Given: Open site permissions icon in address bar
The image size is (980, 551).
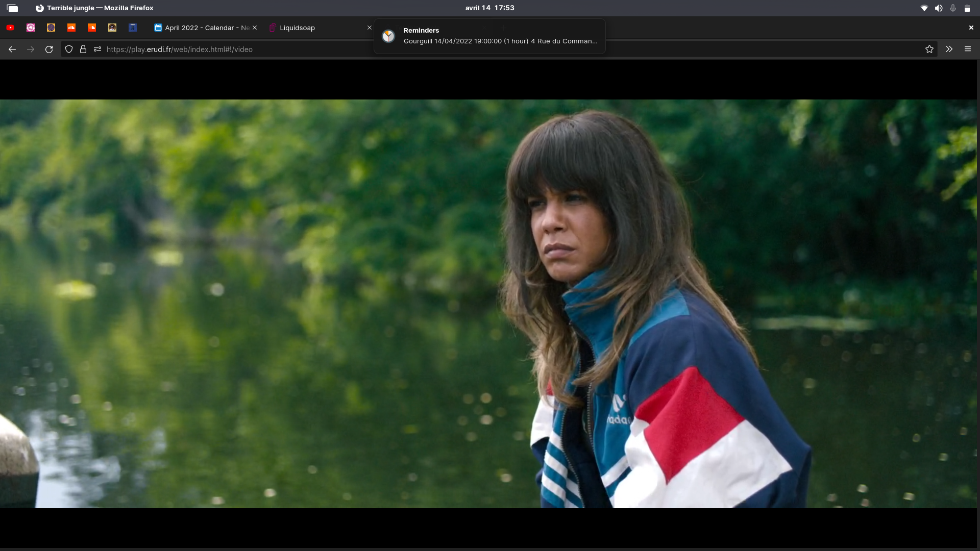Looking at the screenshot, I should tap(97, 49).
